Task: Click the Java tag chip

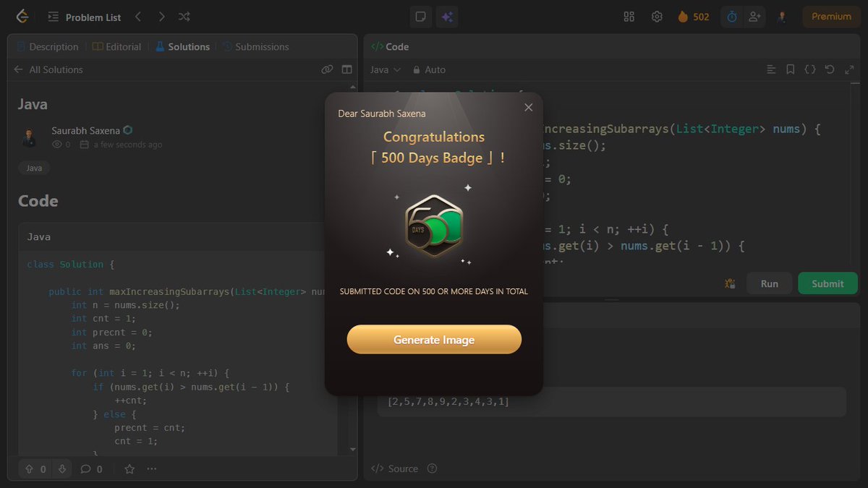Action: pyautogui.click(x=34, y=168)
